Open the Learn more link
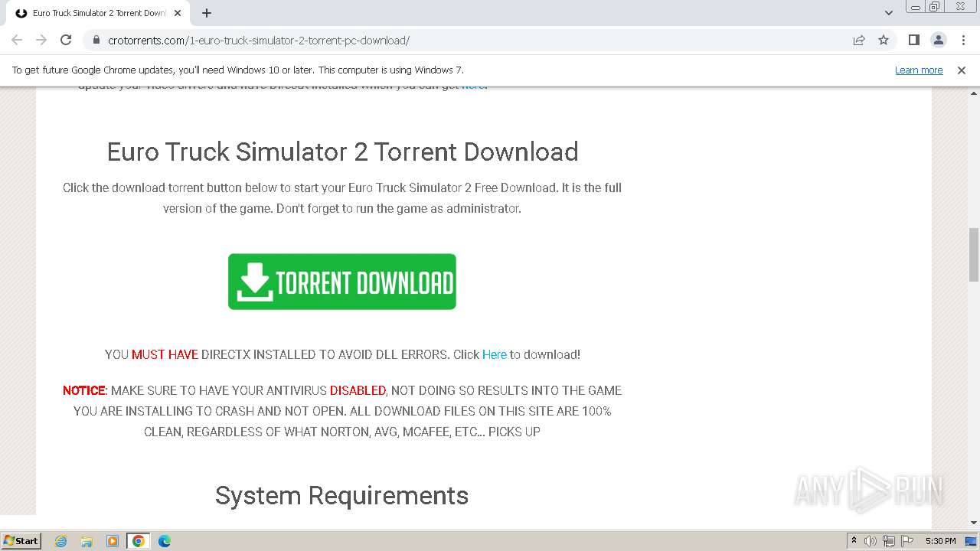 pos(919,70)
